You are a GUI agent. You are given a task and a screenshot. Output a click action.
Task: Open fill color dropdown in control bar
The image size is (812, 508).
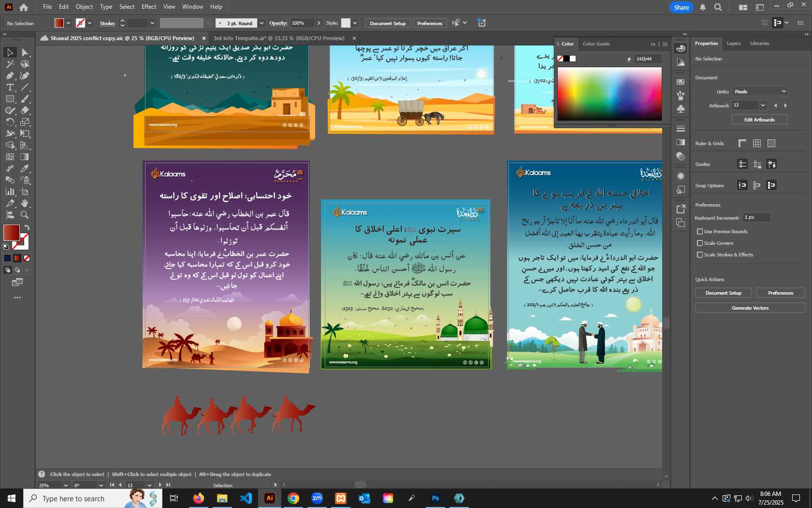coord(69,23)
